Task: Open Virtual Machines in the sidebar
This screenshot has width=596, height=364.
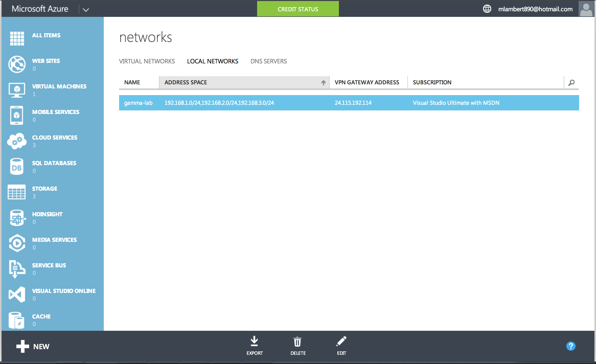Action: pyautogui.click(x=59, y=87)
